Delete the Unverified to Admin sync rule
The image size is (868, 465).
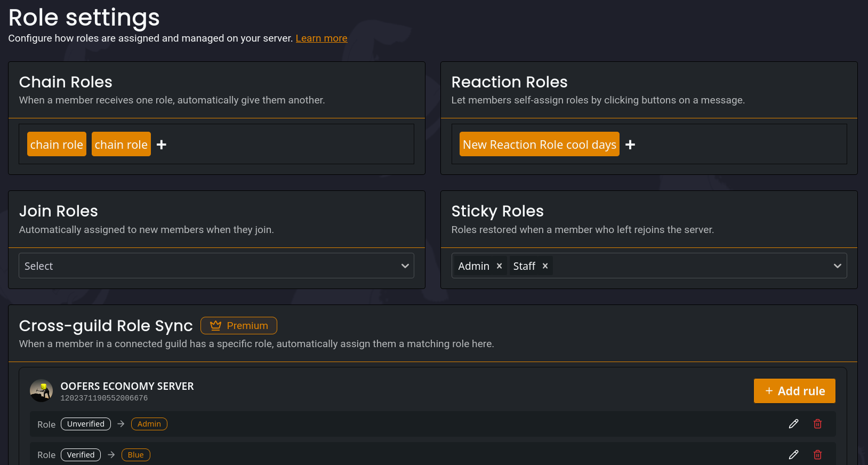coord(817,424)
